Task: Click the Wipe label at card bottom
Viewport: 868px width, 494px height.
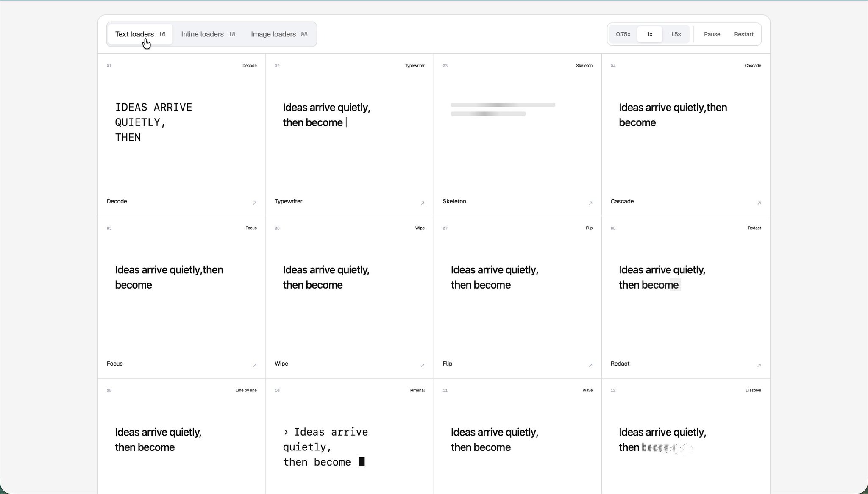Action: coord(281,364)
